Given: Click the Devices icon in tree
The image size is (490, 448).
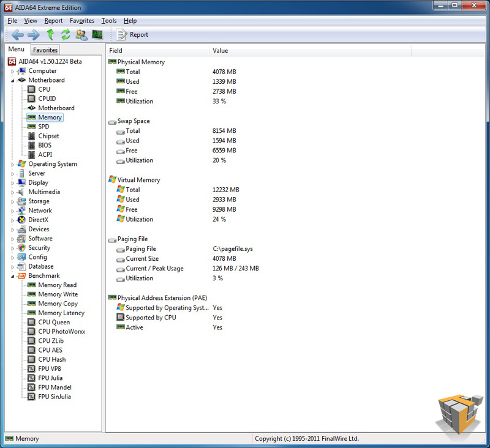Looking at the screenshot, I should tap(21, 229).
